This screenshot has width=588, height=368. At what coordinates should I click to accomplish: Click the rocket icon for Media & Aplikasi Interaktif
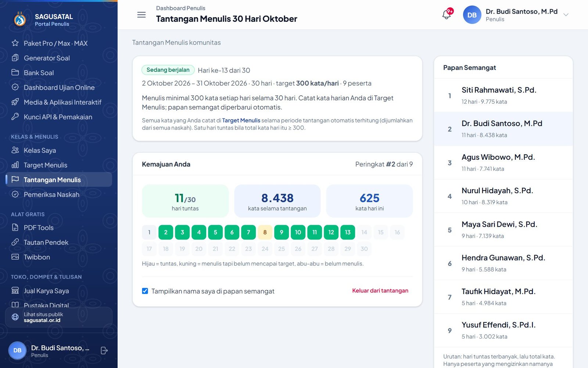pos(15,102)
